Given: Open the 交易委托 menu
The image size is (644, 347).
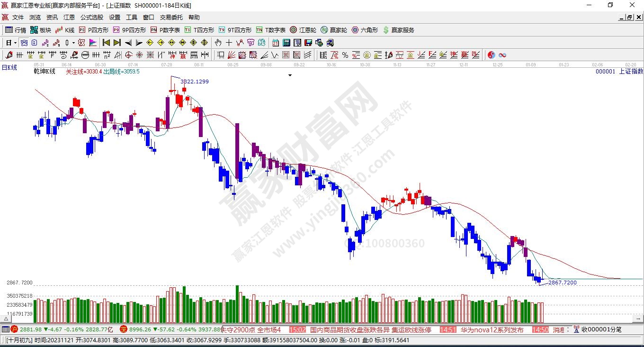Looking at the screenshot, I should click(171, 18).
